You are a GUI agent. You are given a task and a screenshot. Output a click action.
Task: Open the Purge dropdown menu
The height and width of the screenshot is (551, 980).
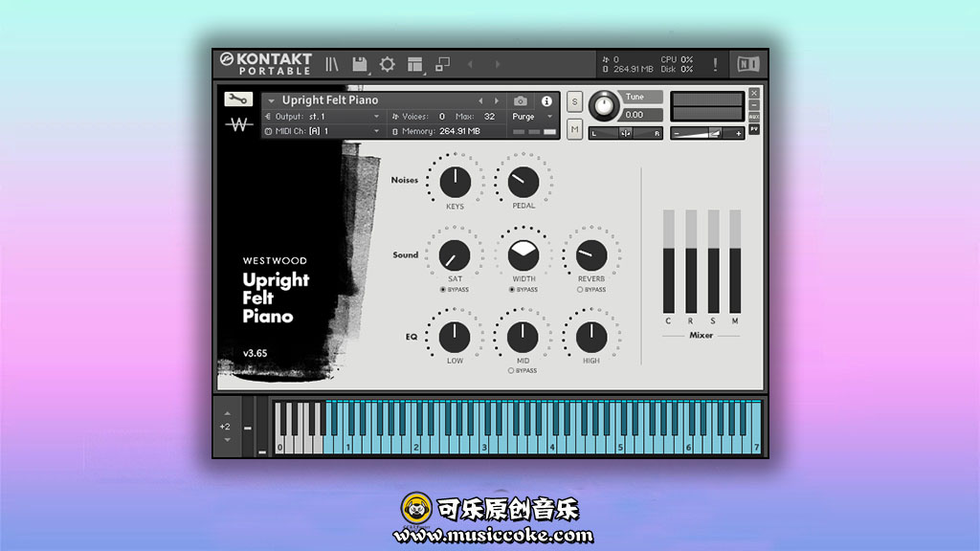[x=532, y=117]
